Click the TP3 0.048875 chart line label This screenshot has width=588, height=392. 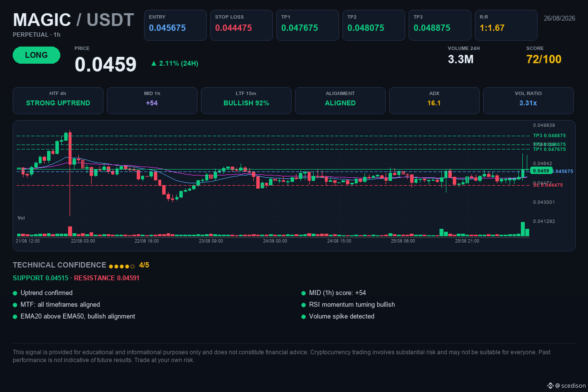[549, 135]
